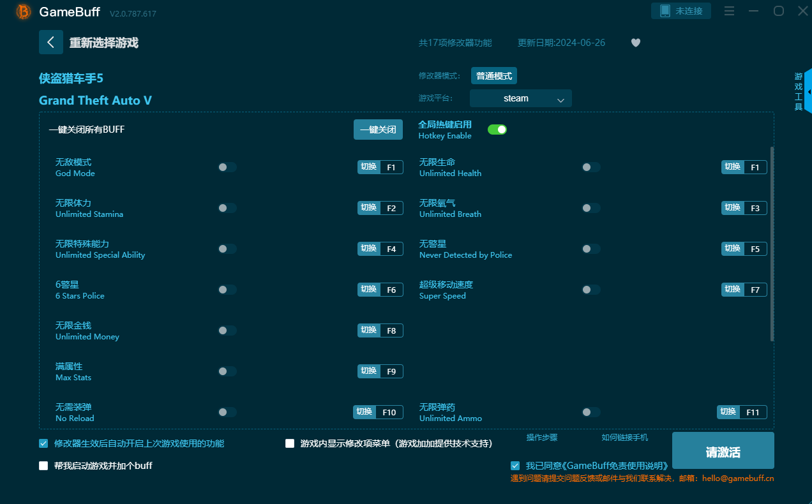Image resolution: width=812 pixels, height=504 pixels.
Task: Click the 共17项修改器功能 text
Action: tap(455, 43)
